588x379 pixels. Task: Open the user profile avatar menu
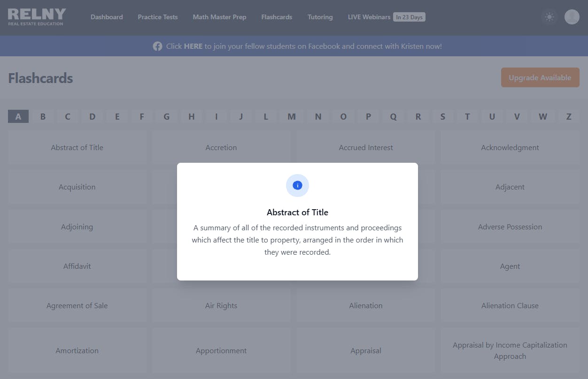click(572, 17)
